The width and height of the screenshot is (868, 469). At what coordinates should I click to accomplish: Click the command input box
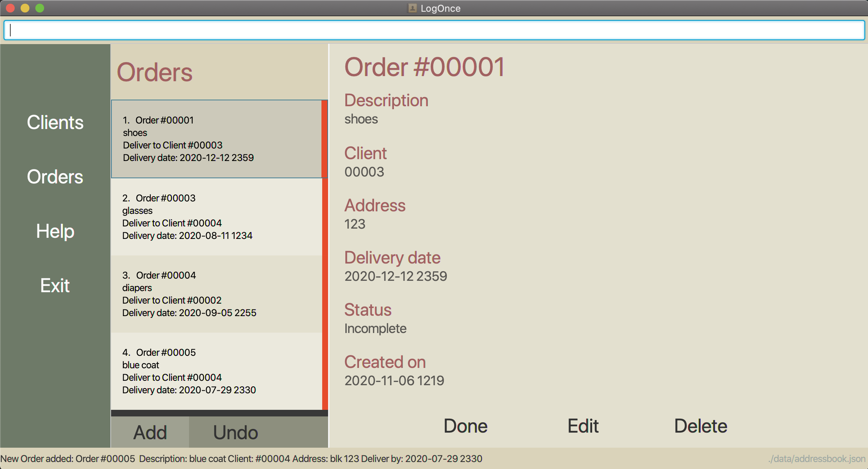(434, 30)
